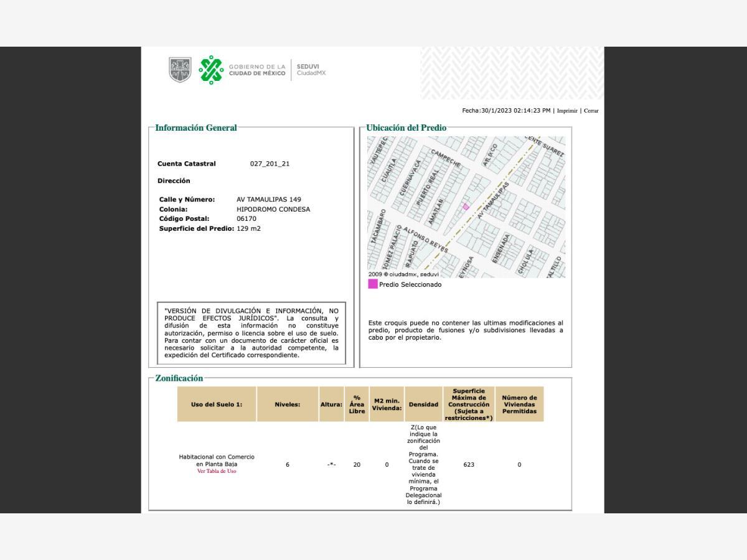Click the Uso del Suelo 1 column header
747x560 pixels.
(x=217, y=404)
